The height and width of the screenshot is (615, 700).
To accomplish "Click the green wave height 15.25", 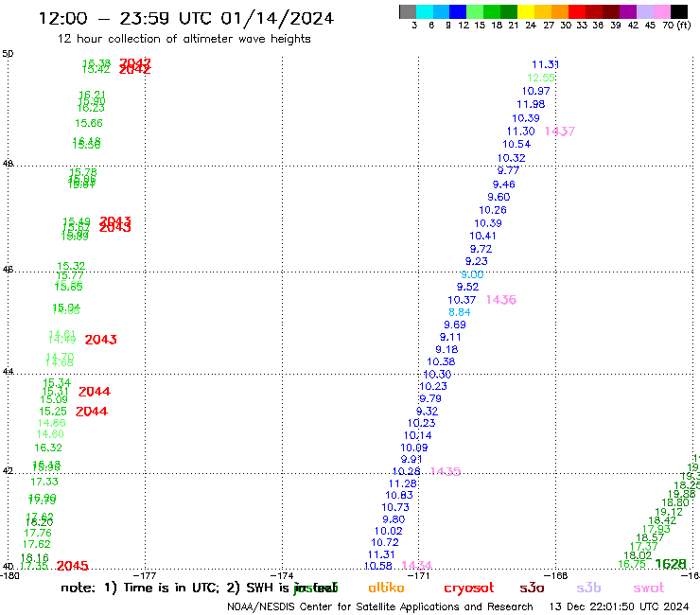I will click(53, 412).
